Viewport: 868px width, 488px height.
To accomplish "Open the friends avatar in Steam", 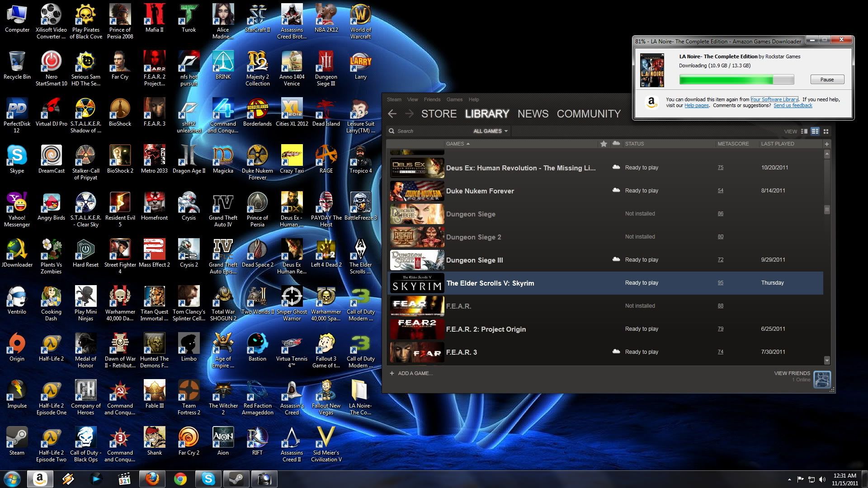I will click(x=822, y=379).
